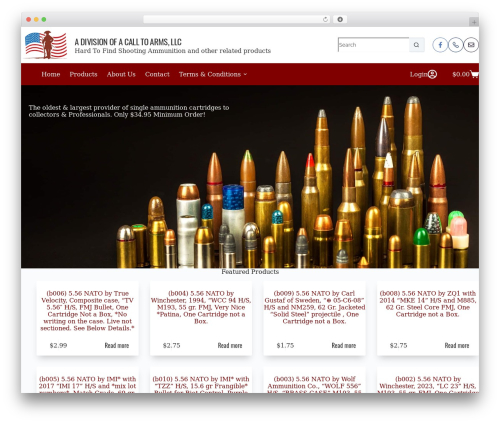
Task: Click Read more on the $2.99 product
Action: click(117, 345)
